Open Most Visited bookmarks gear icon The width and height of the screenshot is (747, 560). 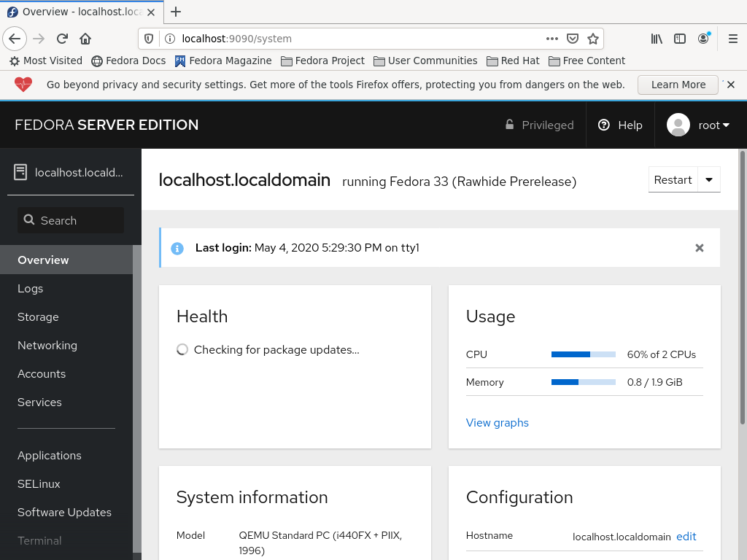coord(15,61)
